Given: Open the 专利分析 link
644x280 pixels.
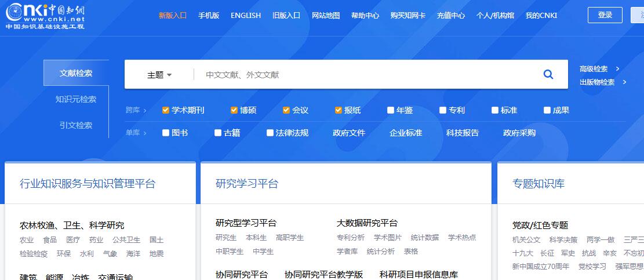Looking at the screenshot, I should coord(351,238).
